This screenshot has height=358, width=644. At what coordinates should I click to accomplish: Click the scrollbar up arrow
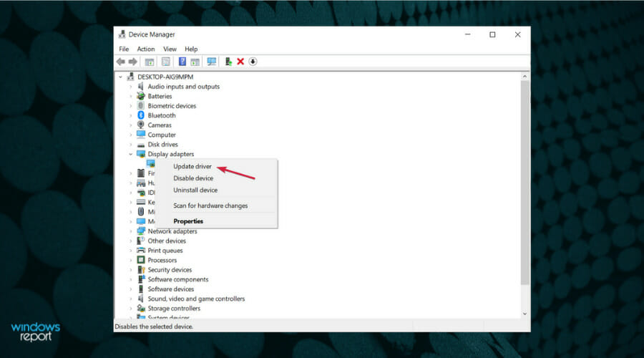525,77
